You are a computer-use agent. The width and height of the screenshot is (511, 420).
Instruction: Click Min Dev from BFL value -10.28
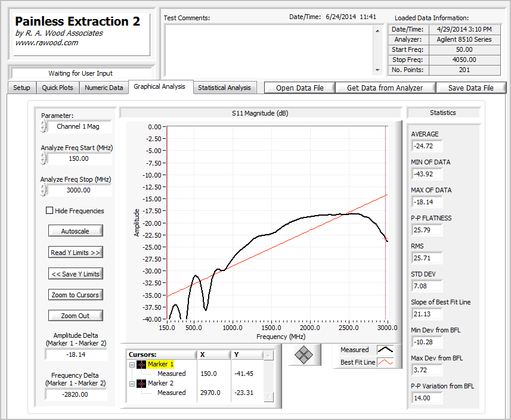[x=427, y=342]
